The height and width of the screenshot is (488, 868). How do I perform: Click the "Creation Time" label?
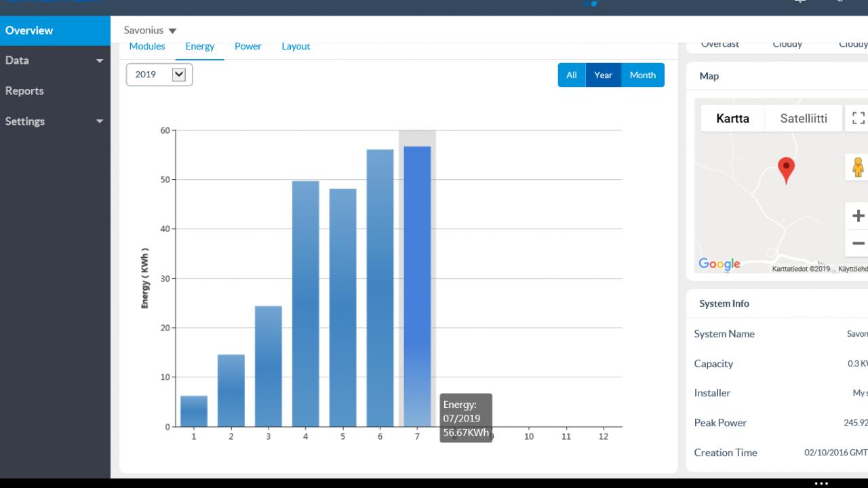click(726, 453)
